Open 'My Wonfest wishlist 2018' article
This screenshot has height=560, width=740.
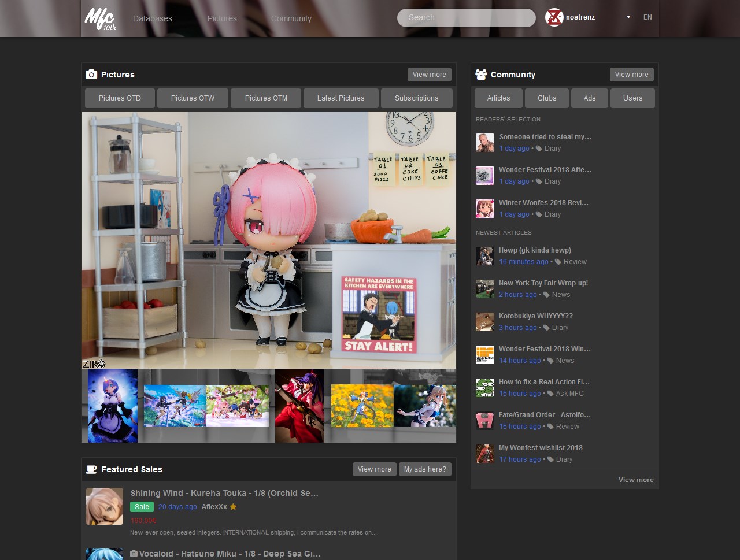[x=541, y=448]
